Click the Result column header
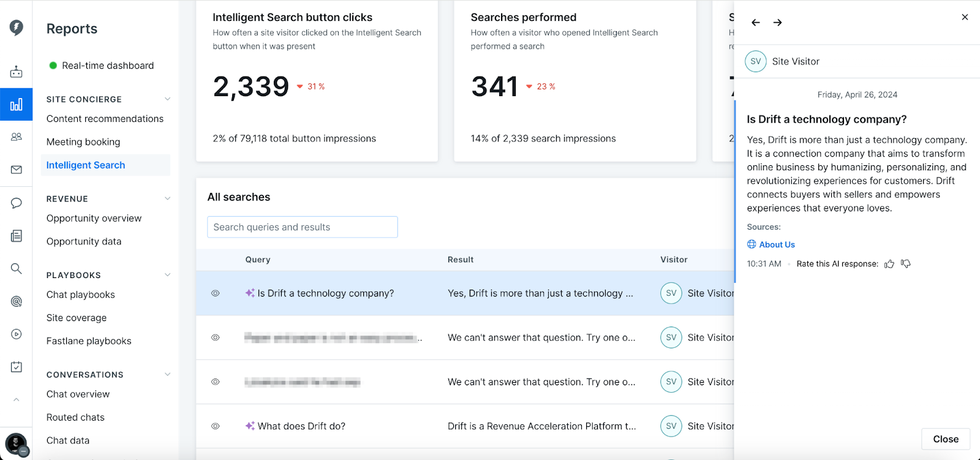The width and height of the screenshot is (980, 460). 461,260
